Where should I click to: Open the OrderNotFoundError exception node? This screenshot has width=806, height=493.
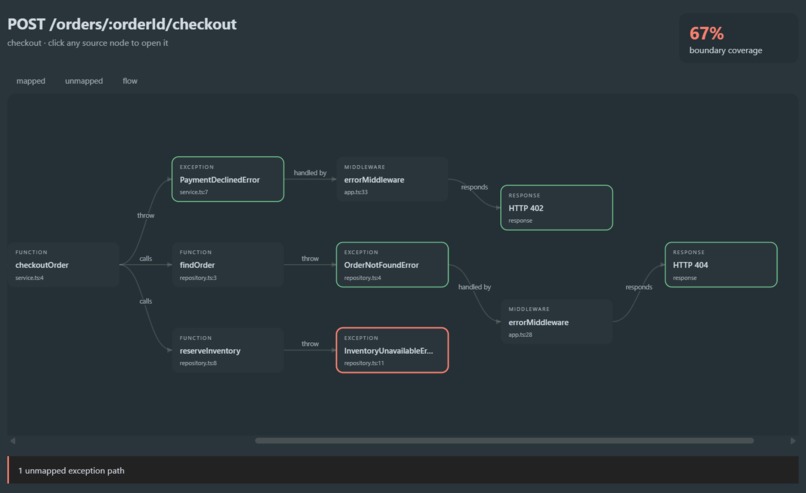392,265
